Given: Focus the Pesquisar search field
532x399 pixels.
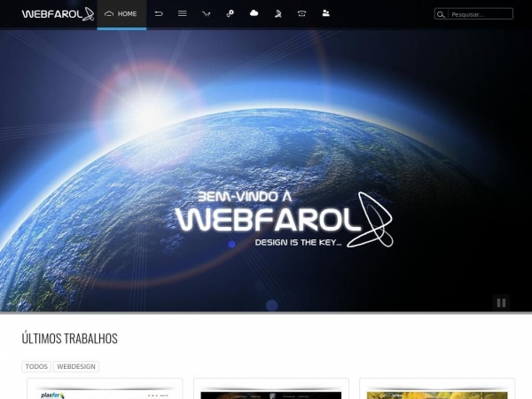Looking at the screenshot, I should click(473, 14).
